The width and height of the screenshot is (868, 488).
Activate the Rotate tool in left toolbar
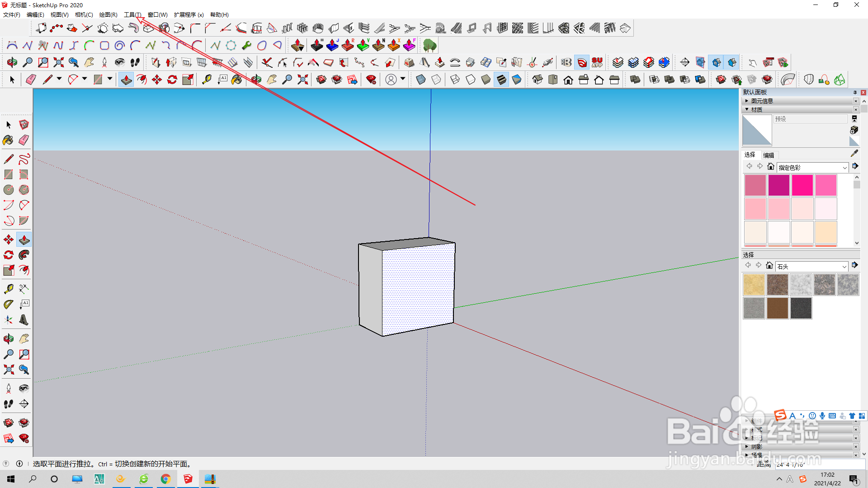pos(9,255)
